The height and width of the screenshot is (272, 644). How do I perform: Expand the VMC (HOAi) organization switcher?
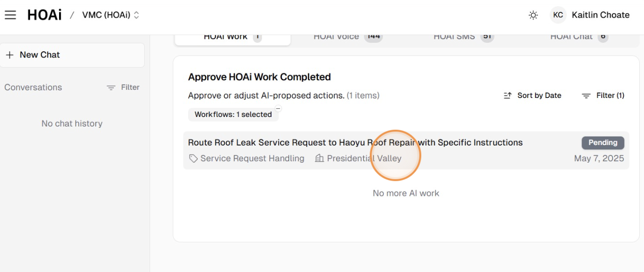(111, 15)
